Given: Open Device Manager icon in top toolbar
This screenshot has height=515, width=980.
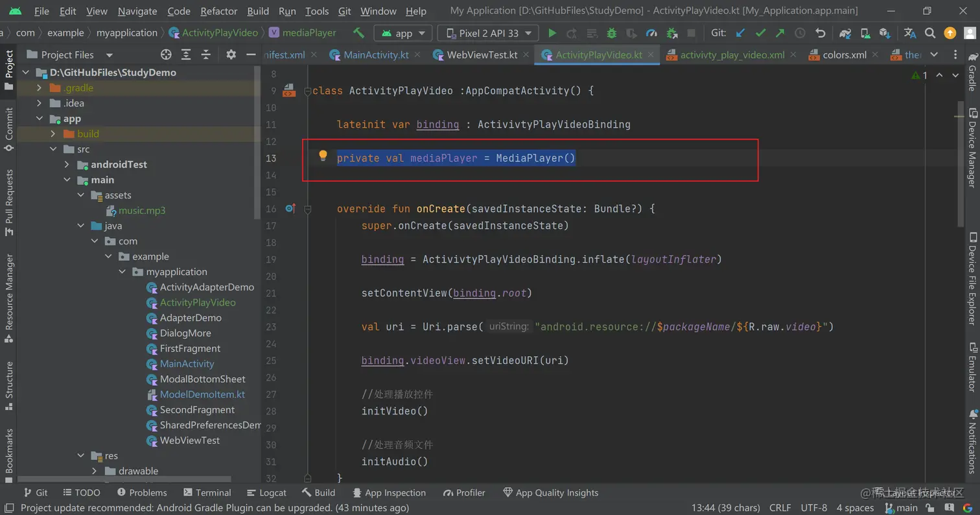Looking at the screenshot, I should coord(865,33).
